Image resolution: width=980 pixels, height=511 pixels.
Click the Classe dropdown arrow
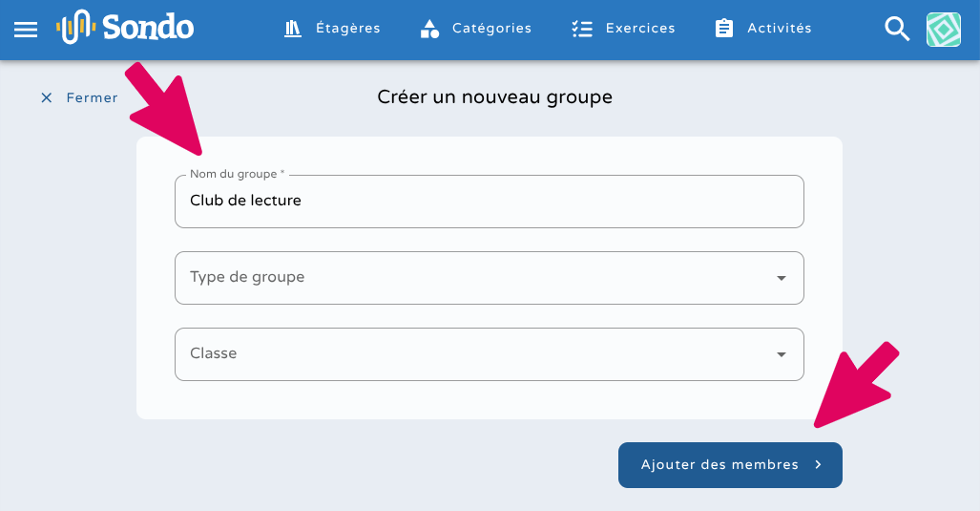point(782,354)
